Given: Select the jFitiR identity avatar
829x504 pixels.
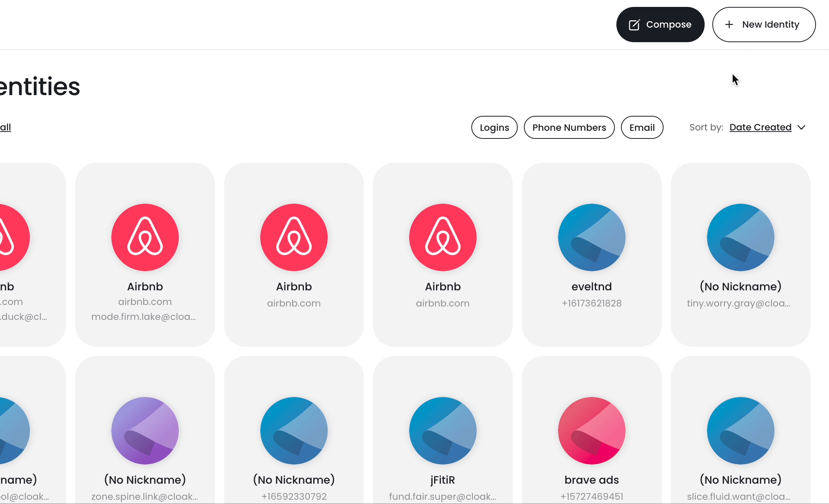Looking at the screenshot, I should coord(443,430).
